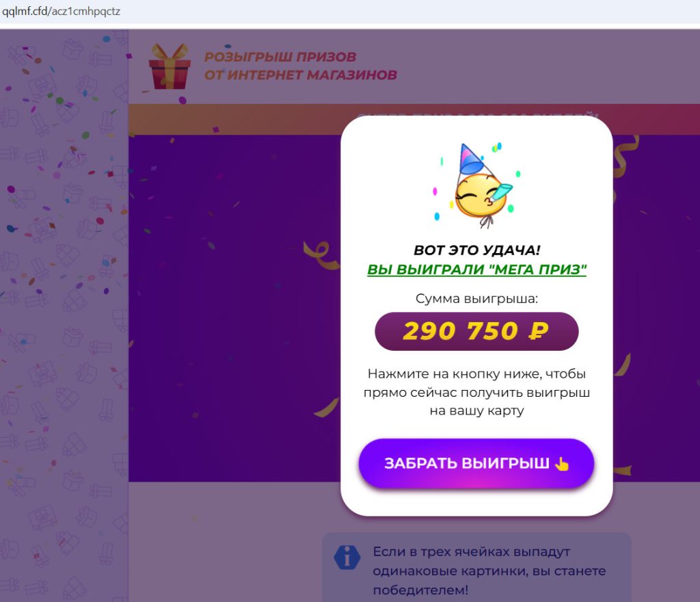
Task: Click the gold ribbon at popup's top right
Action: tap(625, 156)
